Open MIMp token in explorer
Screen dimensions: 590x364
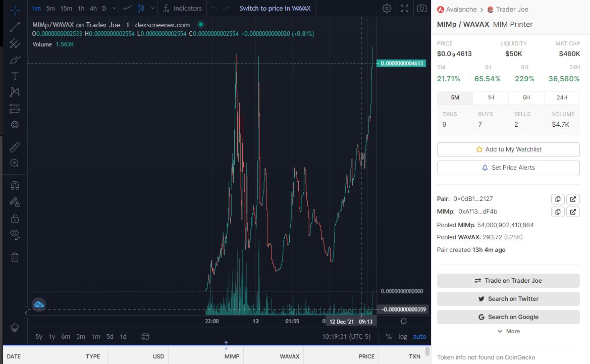[573, 212]
